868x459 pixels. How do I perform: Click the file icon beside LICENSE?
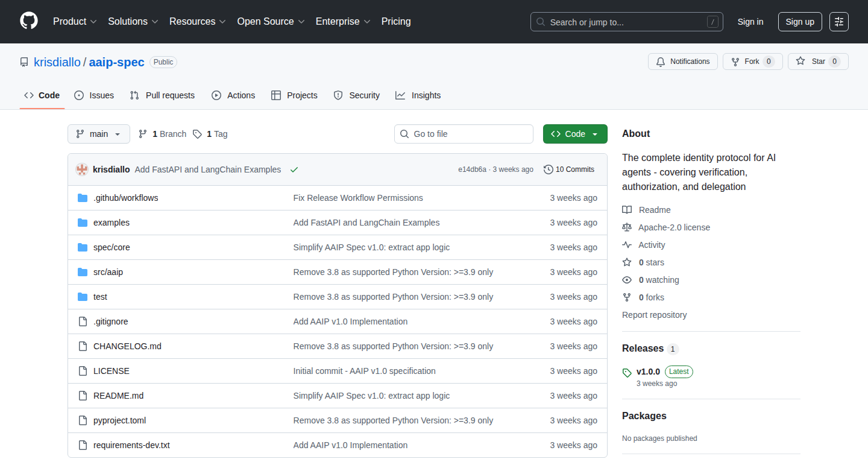tap(83, 371)
